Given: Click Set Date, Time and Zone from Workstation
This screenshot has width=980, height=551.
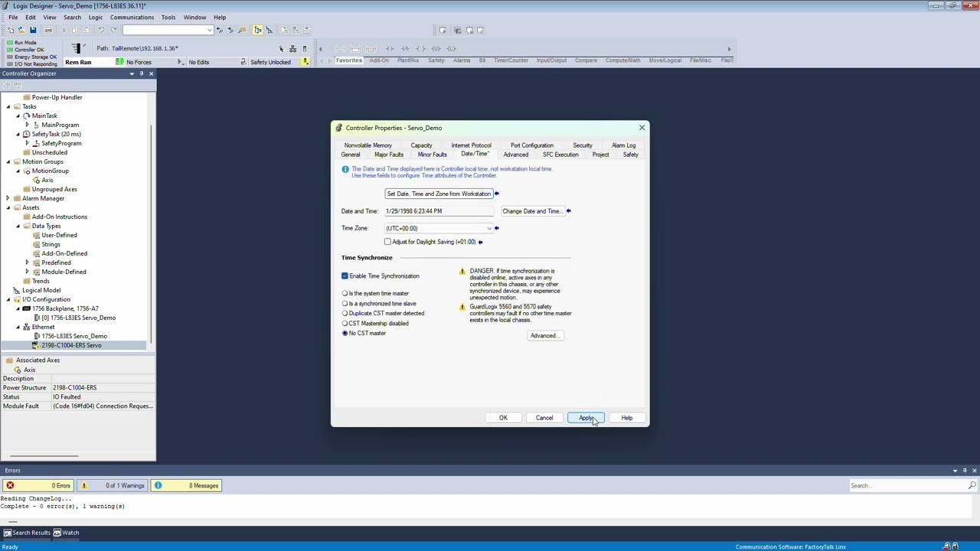Looking at the screenshot, I should (439, 194).
